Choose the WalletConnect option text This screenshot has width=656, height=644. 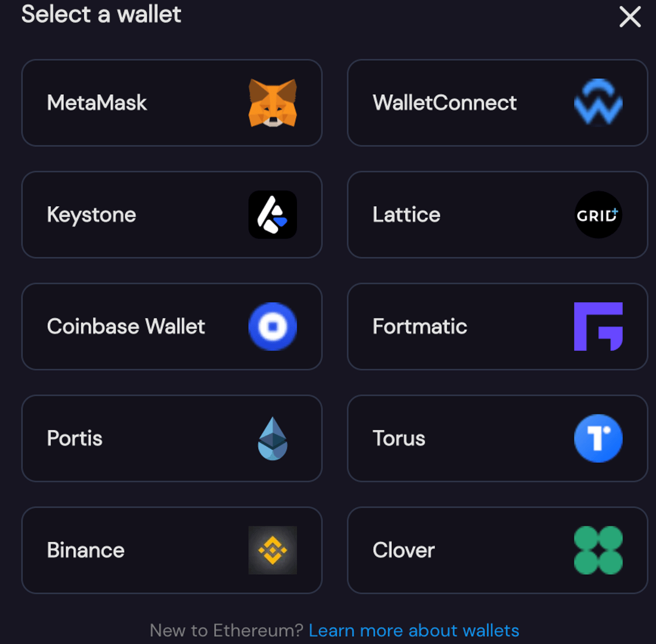[444, 103]
